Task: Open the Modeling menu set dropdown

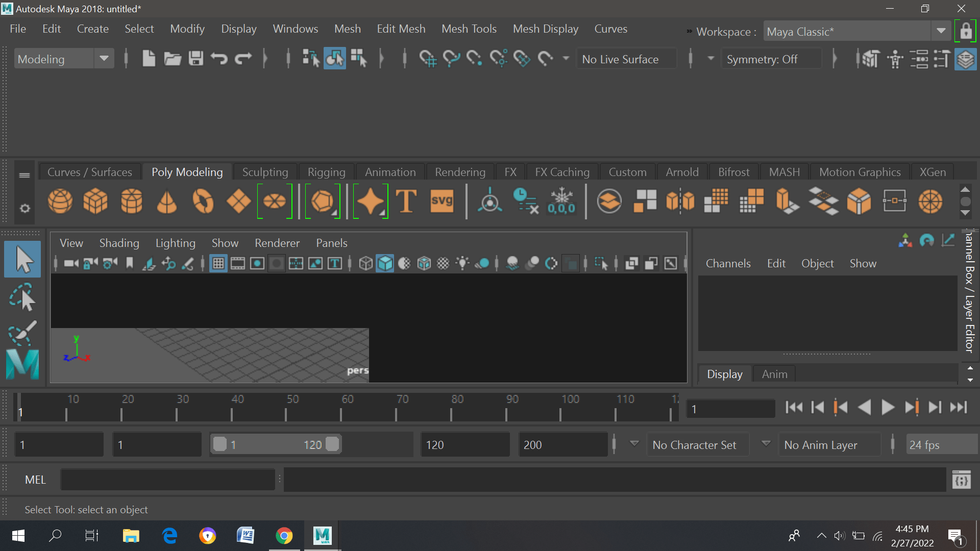Action: pos(104,59)
